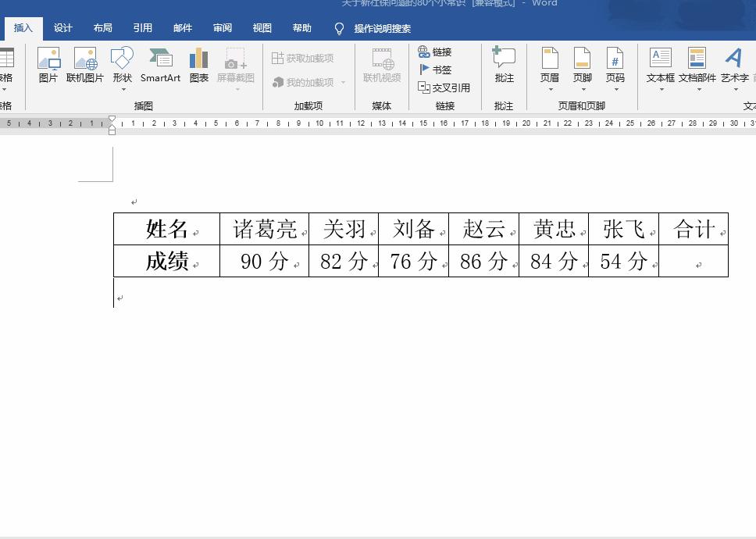756x539 pixels.
Task: Open the 审阅 review tab
Action: click(222, 27)
